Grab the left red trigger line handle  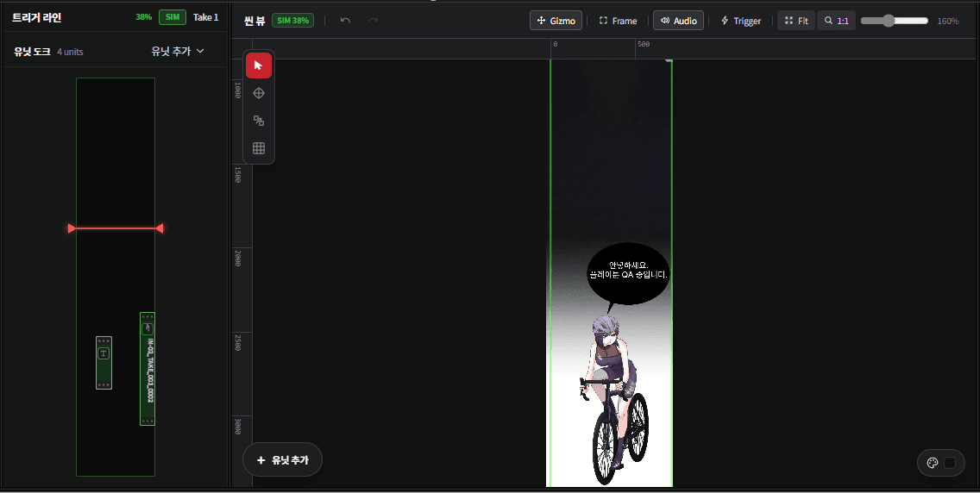[72, 228]
